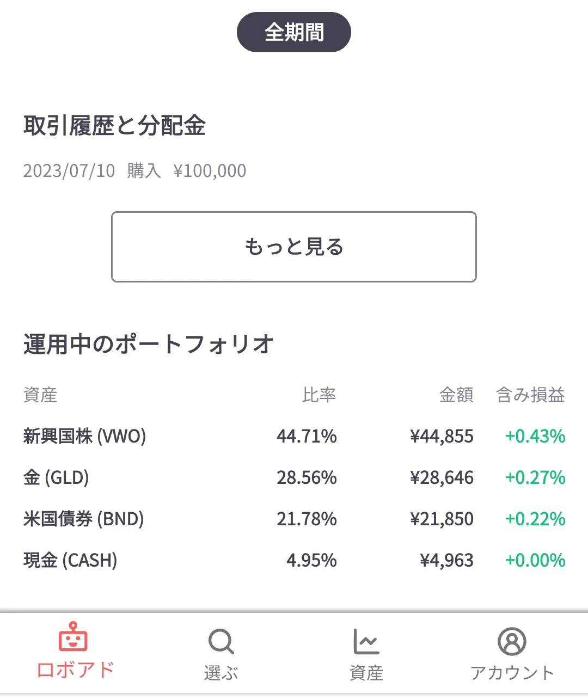Click the 含み損益 column header
This screenshot has height=700, width=588.
click(530, 395)
